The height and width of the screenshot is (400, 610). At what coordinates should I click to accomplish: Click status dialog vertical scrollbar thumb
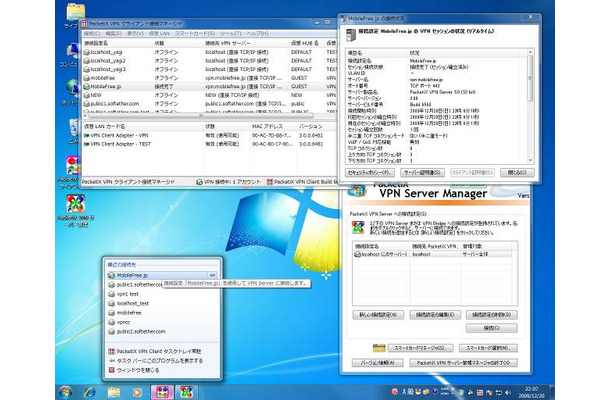pyautogui.click(x=530, y=78)
